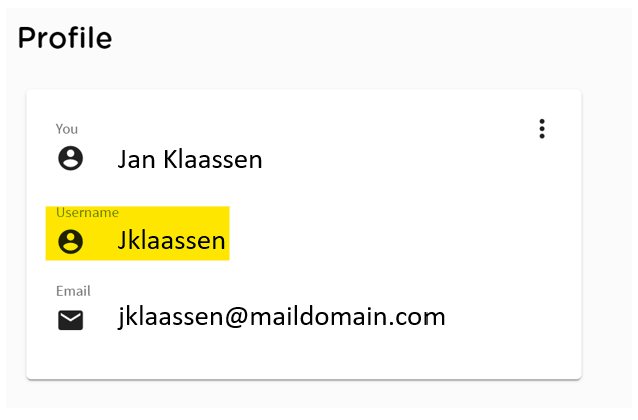The width and height of the screenshot is (638, 420).
Task: Click the capital J in the highlighted username
Action: [x=122, y=241]
